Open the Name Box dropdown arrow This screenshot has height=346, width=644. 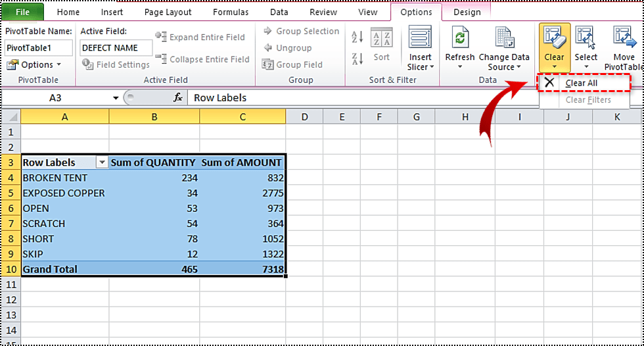pyautogui.click(x=116, y=98)
